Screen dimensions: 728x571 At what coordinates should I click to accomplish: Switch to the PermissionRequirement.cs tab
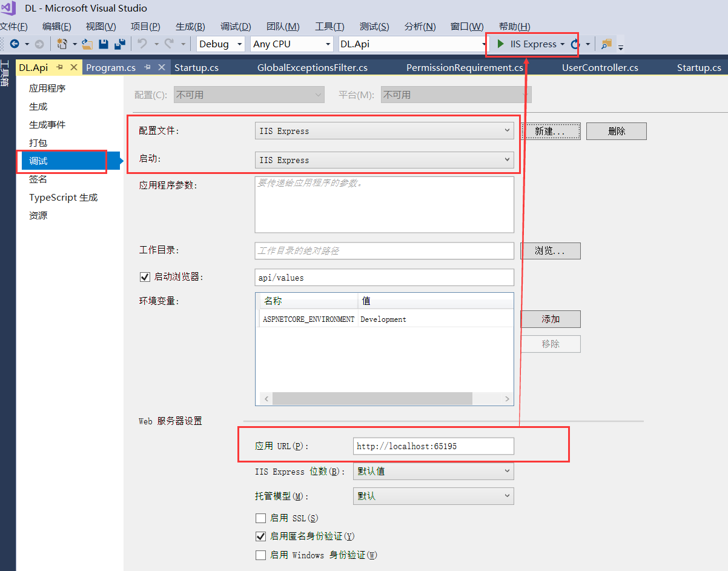[465, 67]
